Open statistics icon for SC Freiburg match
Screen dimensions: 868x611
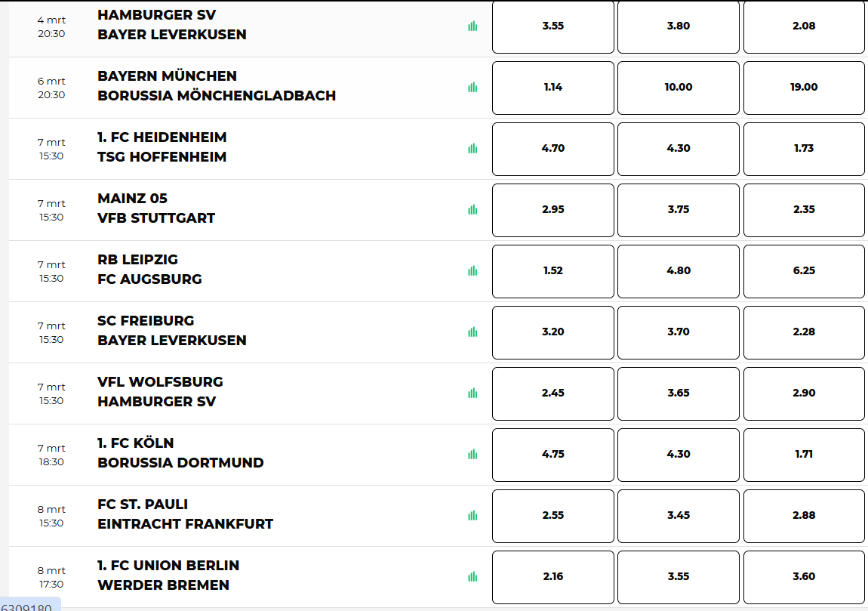[x=472, y=332]
